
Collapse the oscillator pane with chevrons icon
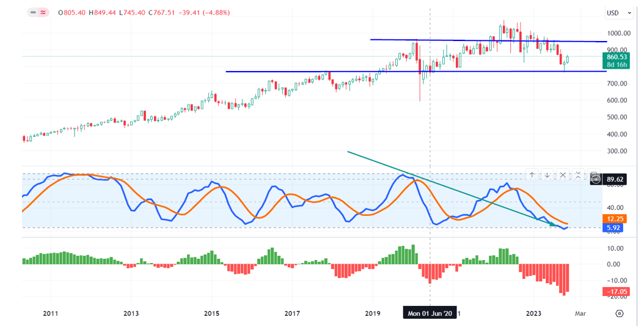(x=578, y=175)
